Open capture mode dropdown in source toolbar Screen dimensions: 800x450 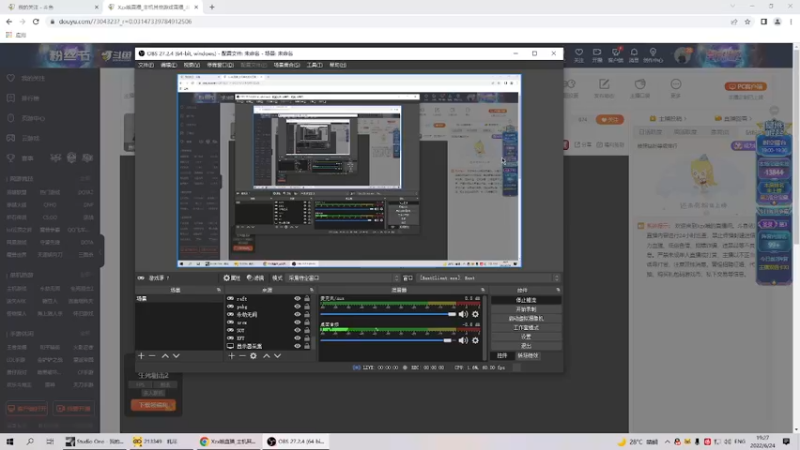[x=343, y=278]
